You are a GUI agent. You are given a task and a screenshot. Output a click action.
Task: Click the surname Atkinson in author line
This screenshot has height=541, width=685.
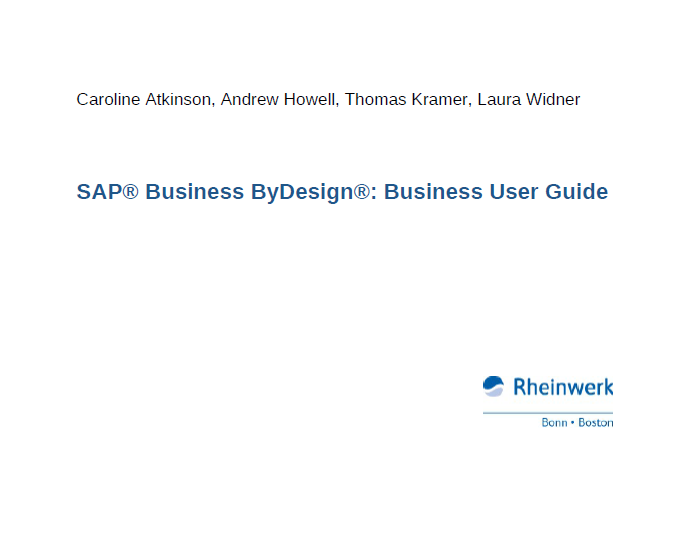pos(177,100)
